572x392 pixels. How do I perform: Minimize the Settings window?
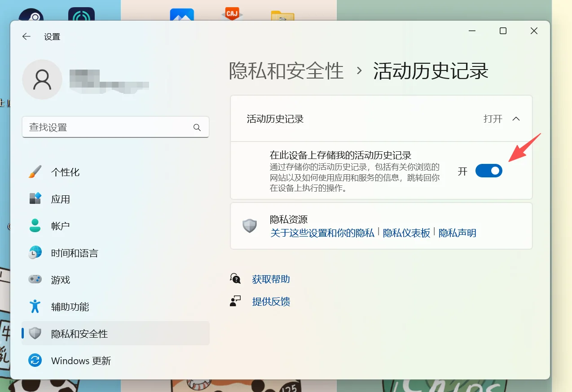click(472, 31)
